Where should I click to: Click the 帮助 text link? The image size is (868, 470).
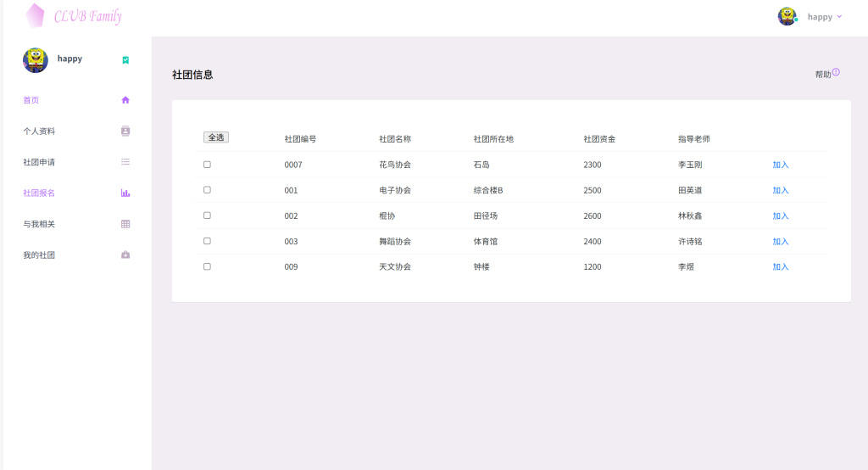822,75
